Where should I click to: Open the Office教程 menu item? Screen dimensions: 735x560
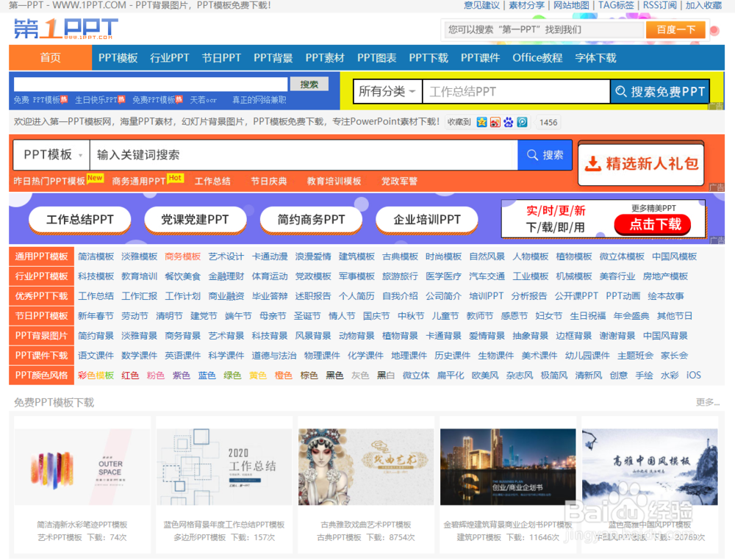coord(537,57)
